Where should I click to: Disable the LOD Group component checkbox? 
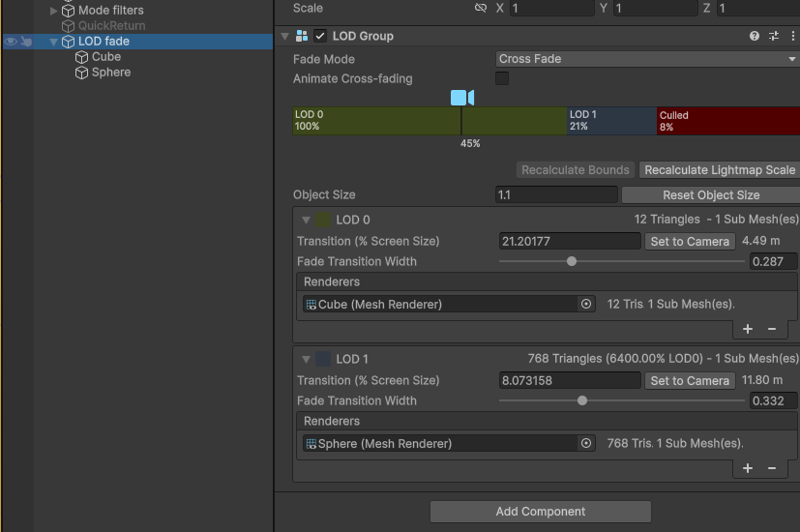point(320,36)
